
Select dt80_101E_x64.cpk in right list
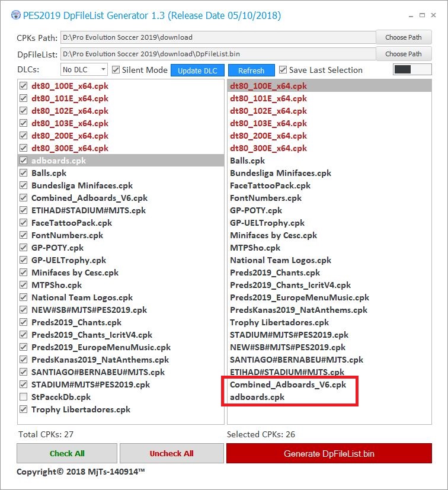coord(268,98)
